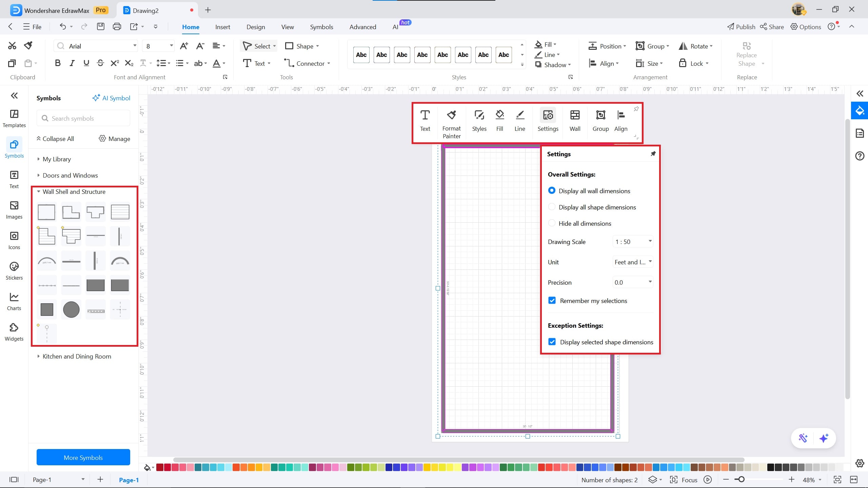Click the More Symbols button
This screenshot has height=488, width=868.
pos(83,457)
